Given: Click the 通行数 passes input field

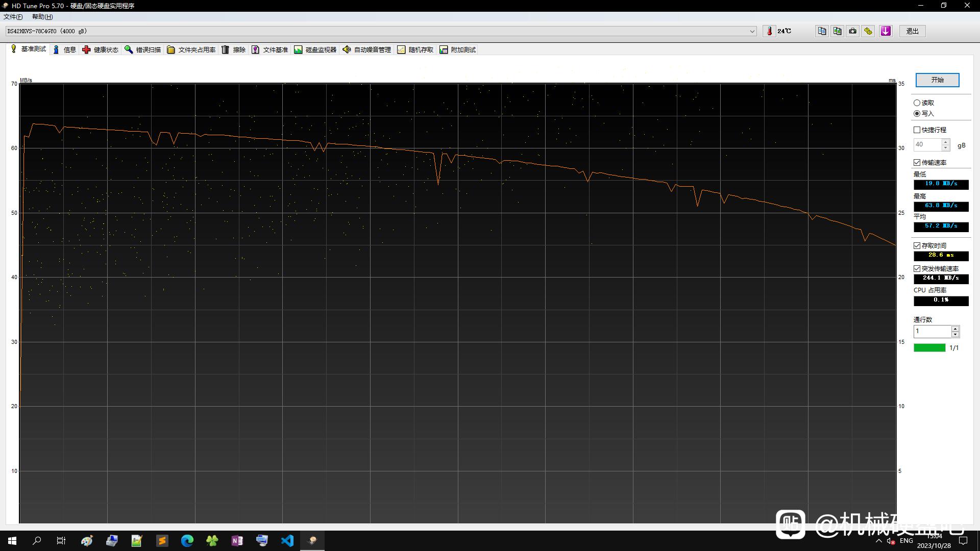Looking at the screenshot, I should (932, 331).
